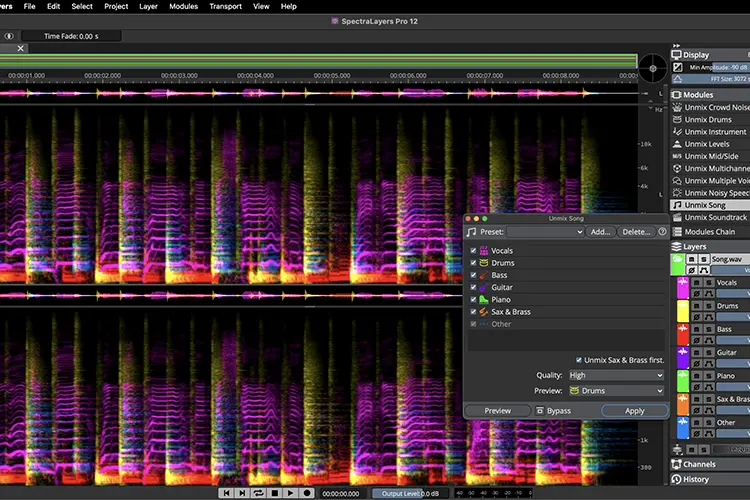Expand the History panel
The width and height of the screenshot is (750, 500).
(x=710, y=479)
